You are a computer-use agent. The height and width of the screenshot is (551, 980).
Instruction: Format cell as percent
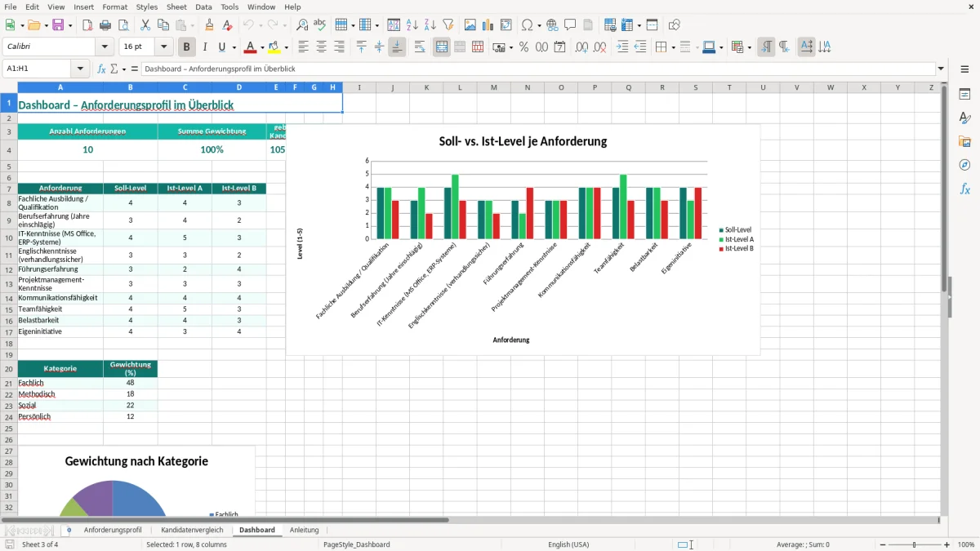(x=523, y=47)
